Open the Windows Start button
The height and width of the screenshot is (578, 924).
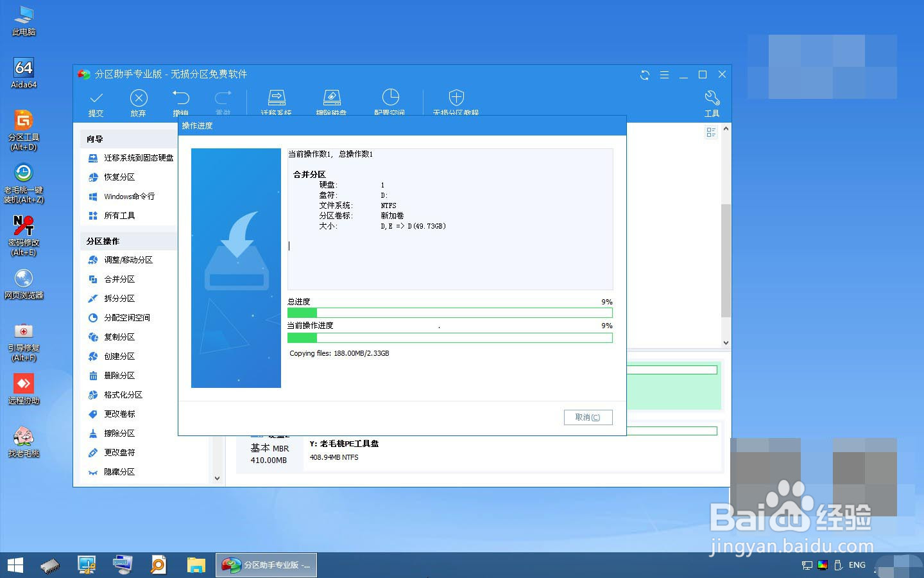[15, 565]
